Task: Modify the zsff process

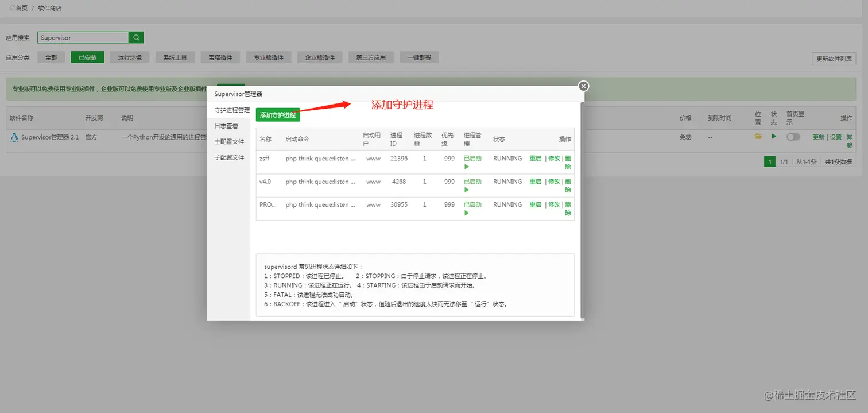Action: pos(554,158)
